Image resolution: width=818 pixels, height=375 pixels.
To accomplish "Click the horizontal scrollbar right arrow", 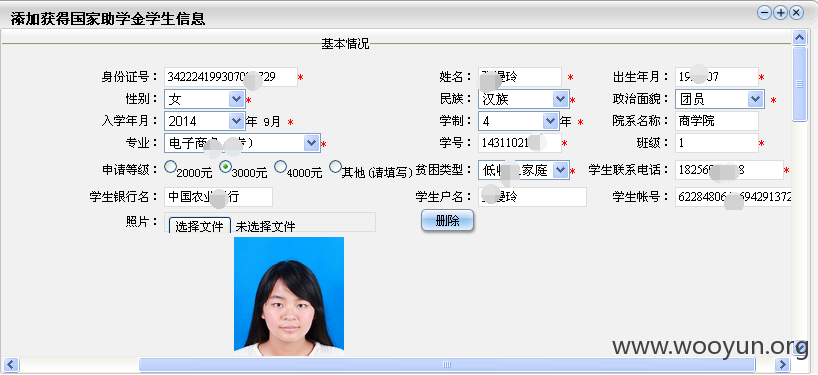I will pyautogui.click(x=782, y=364).
